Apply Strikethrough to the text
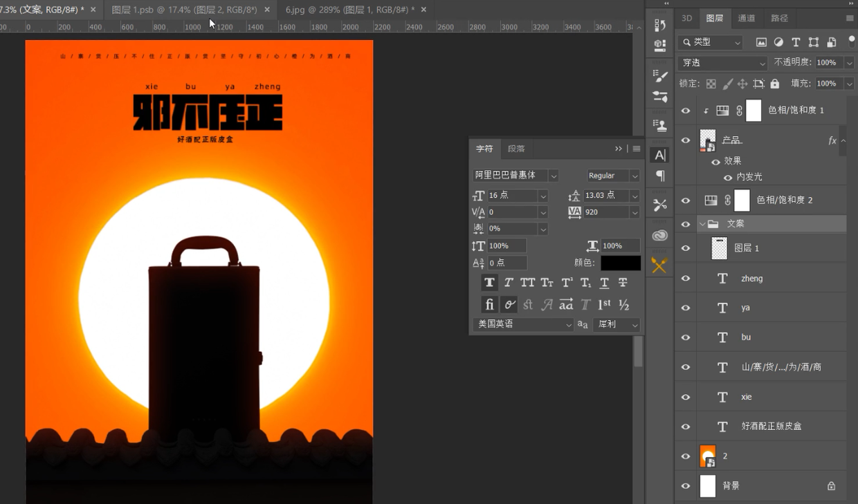This screenshot has height=504, width=858. [623, 283]
